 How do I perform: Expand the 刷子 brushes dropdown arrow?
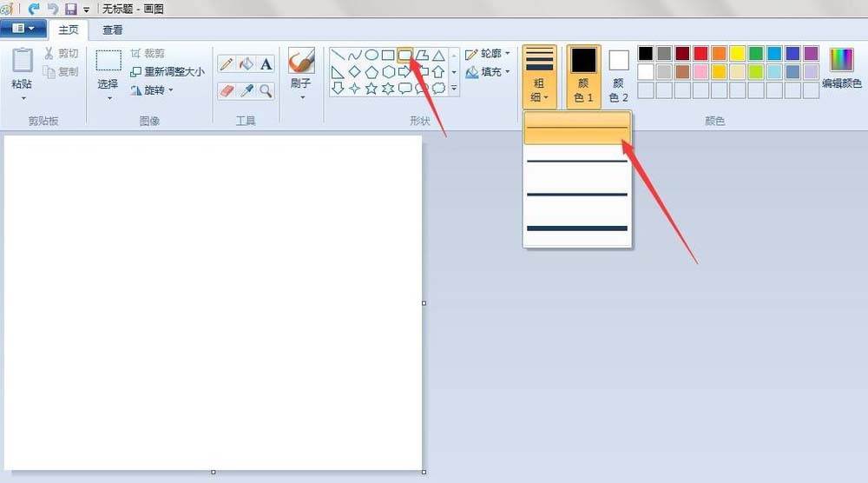click(302, 97)
